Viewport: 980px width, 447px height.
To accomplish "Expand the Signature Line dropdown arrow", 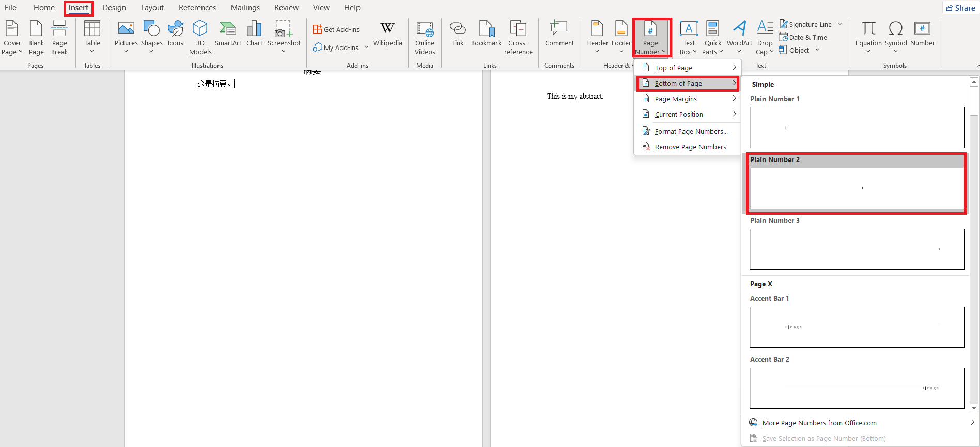I will tap(840, 24).
